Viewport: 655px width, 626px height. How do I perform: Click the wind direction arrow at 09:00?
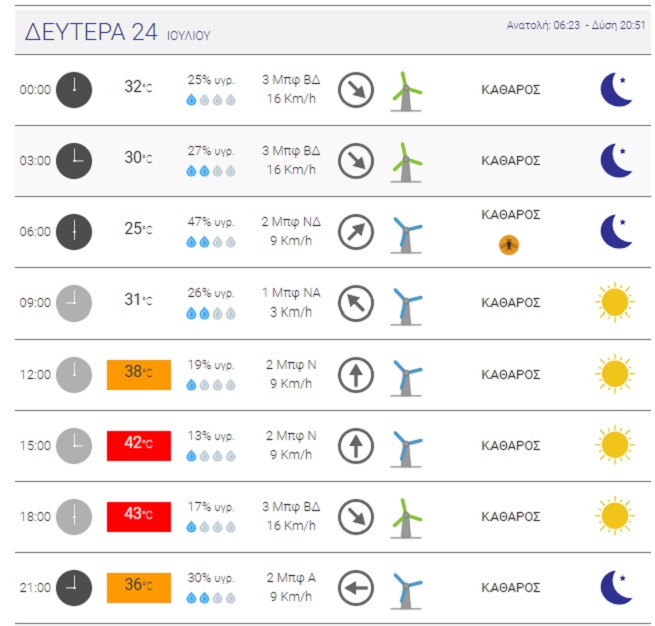(355, 303)
